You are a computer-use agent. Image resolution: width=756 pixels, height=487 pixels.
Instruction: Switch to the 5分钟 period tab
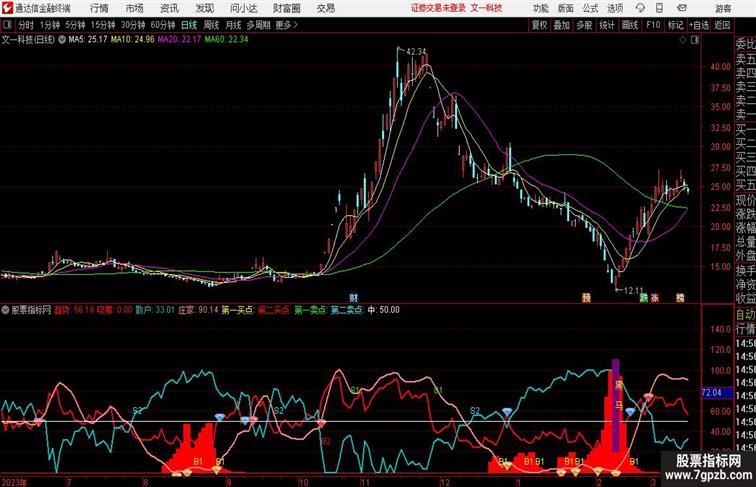(x=75, y=25)
